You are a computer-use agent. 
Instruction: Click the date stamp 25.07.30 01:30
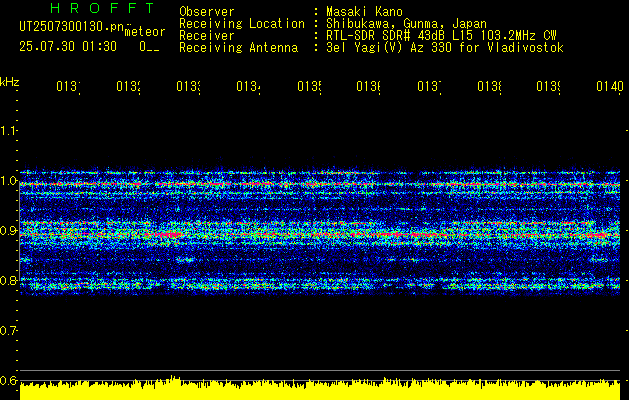[68, 47]
